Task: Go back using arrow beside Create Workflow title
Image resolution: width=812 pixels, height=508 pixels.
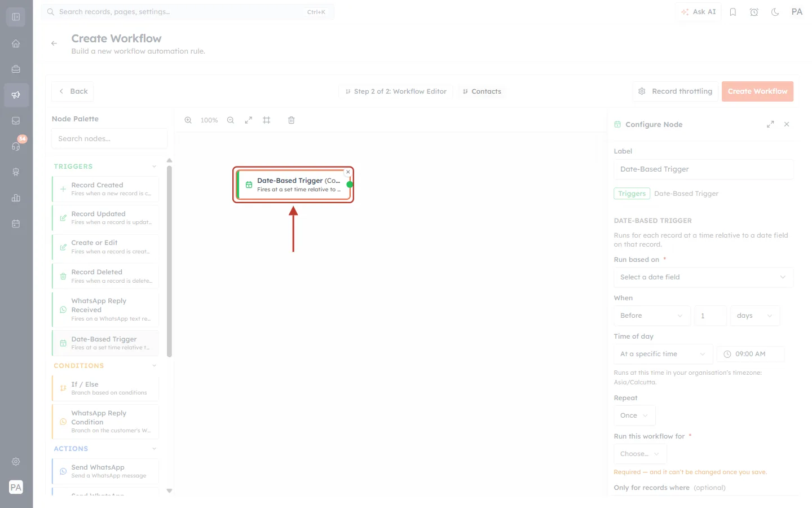Action: coord(54,43)
